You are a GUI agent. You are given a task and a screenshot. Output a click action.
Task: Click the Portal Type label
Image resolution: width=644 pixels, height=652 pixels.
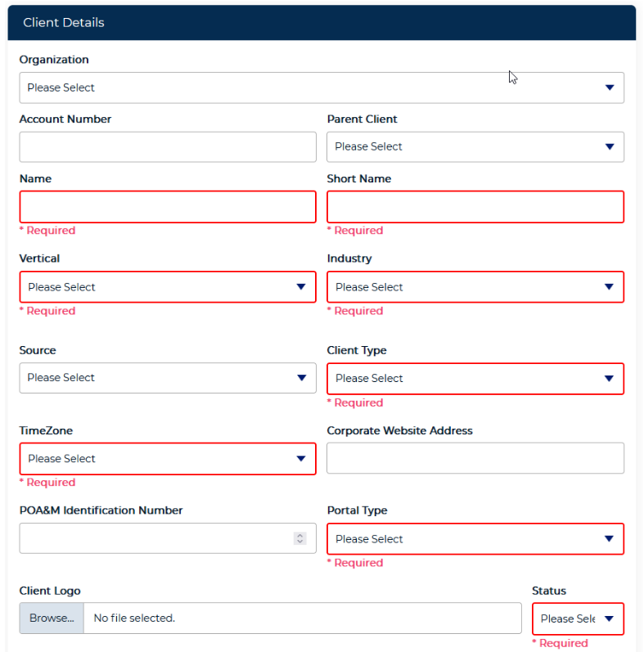coord(357,510)
